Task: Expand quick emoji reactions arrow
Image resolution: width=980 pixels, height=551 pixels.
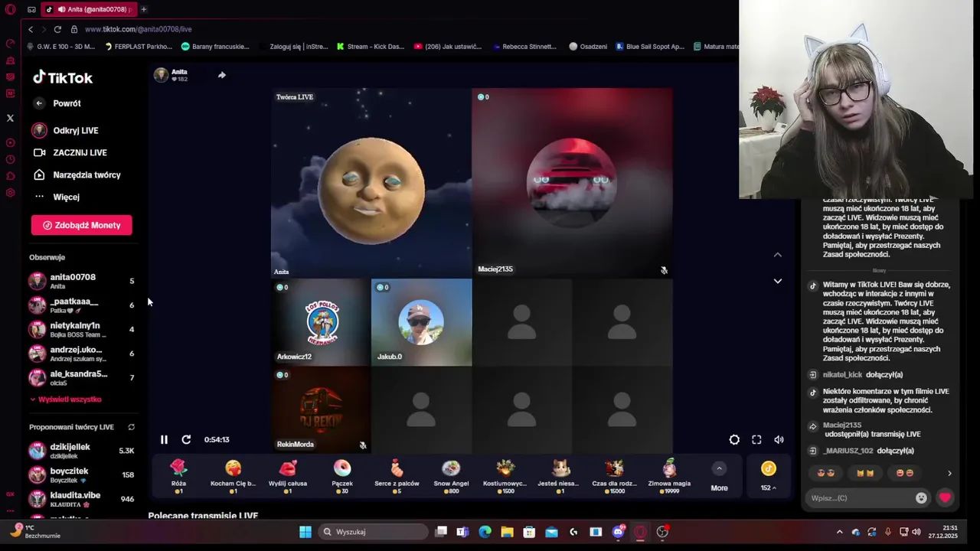Action: coord(949,474)
